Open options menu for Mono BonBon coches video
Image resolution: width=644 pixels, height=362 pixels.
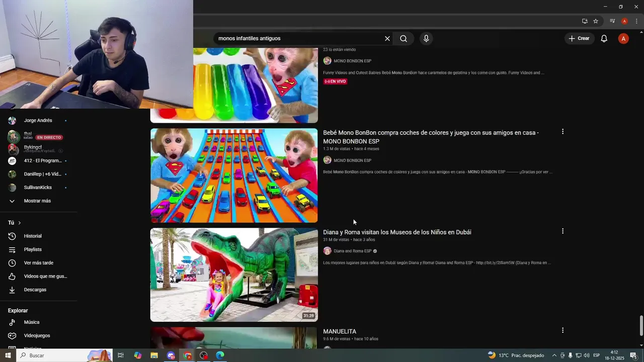pyautogui.click(x=562, y=132)
